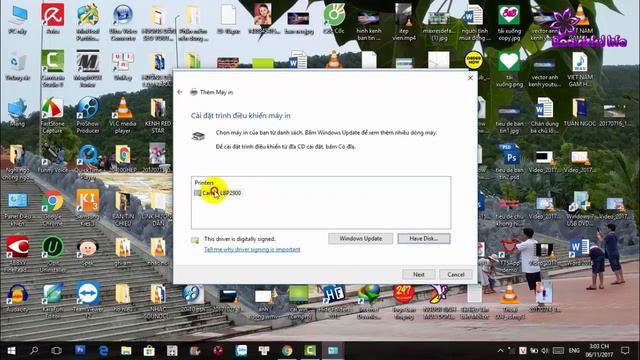Open the PC này desktop icon
The width and height of the screenshot is (640, 360).
click(18, 19)
